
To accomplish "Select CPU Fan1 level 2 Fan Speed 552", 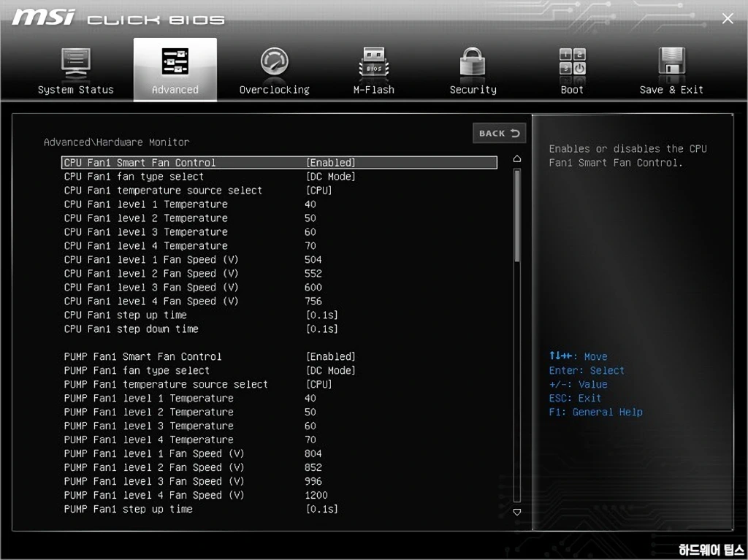I will click(313, 273).
